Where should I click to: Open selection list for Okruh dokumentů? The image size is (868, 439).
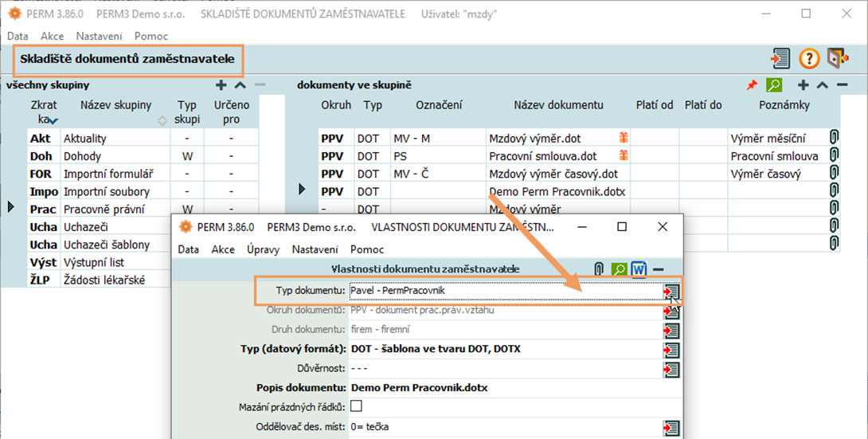(671, 311)
